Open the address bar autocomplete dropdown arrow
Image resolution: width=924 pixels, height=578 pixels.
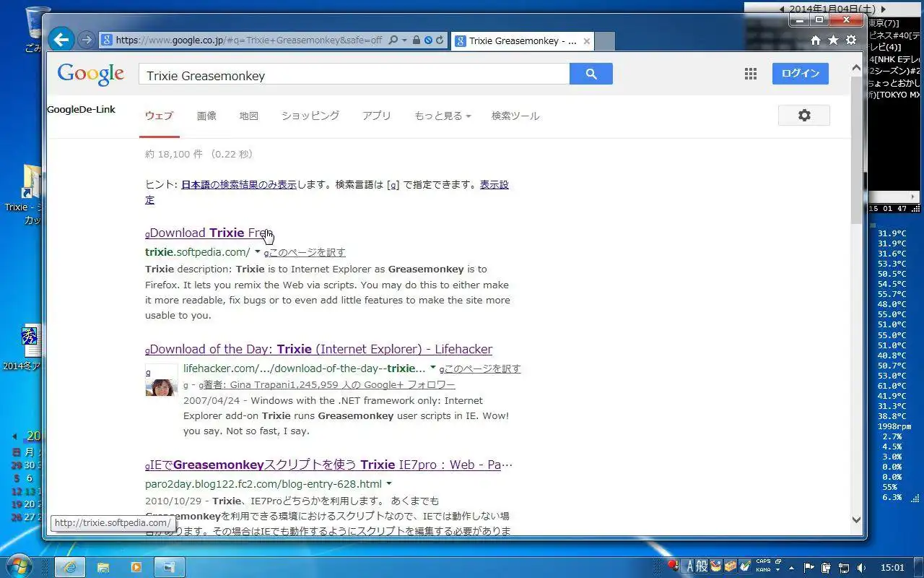(404, 40)
